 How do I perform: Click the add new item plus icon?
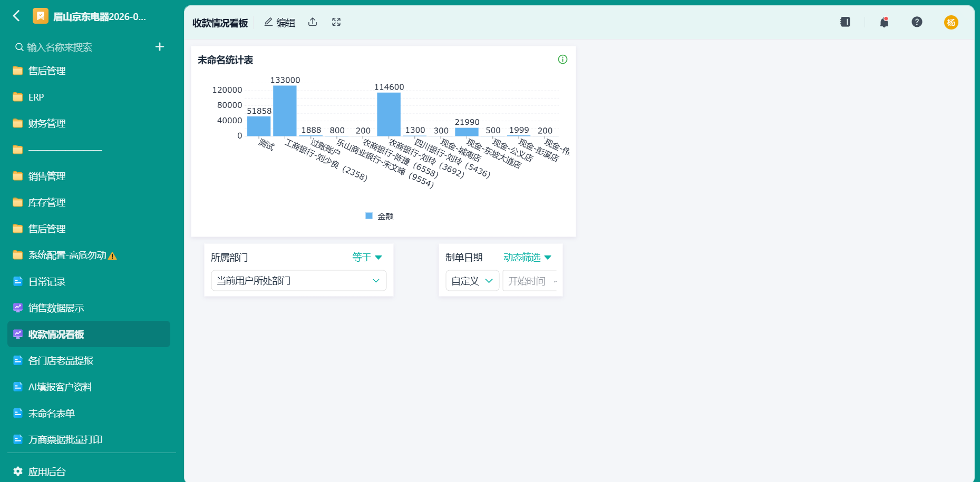(160, 47)
